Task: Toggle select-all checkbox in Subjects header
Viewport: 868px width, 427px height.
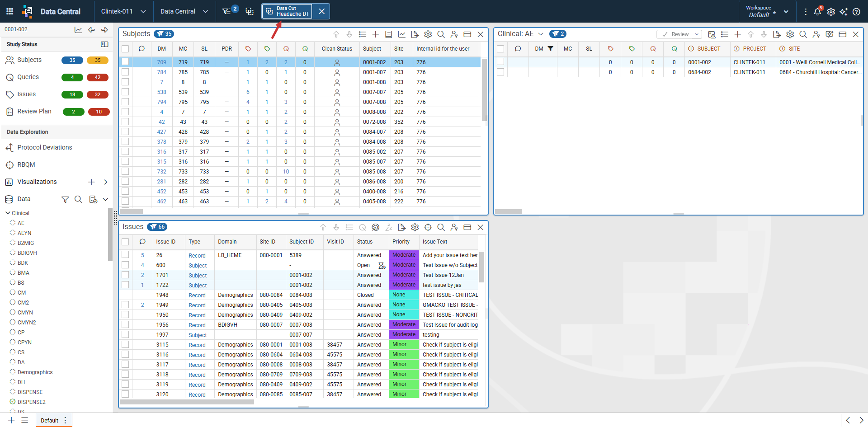Action: pos(125,49)
